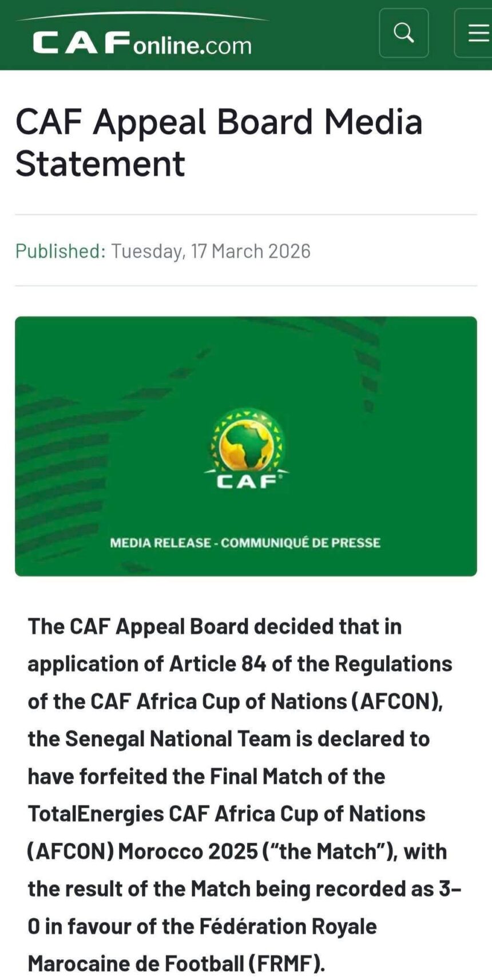The height and width of the screenshot is (980, 492).
Task: Click "Marocaine de Football" in last line
Action: [x=136, y=963]
